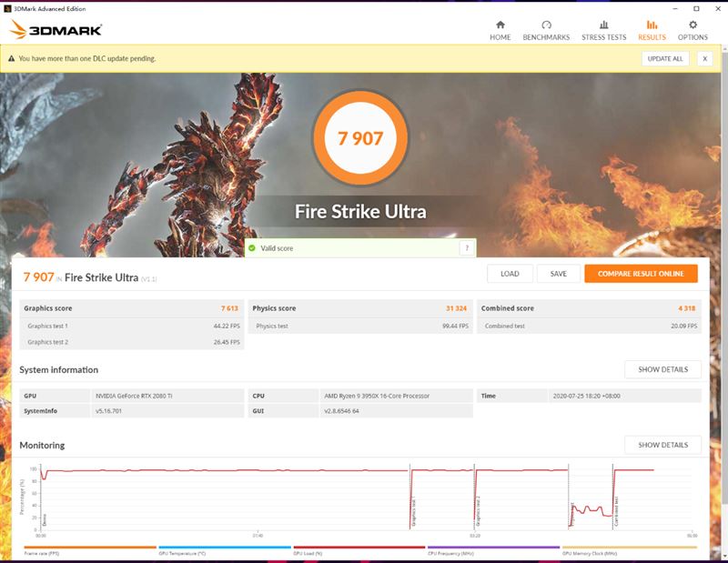Load a saved result file
Screen dimensions: 728x563
pyautogui.click(x=510, y=274)
